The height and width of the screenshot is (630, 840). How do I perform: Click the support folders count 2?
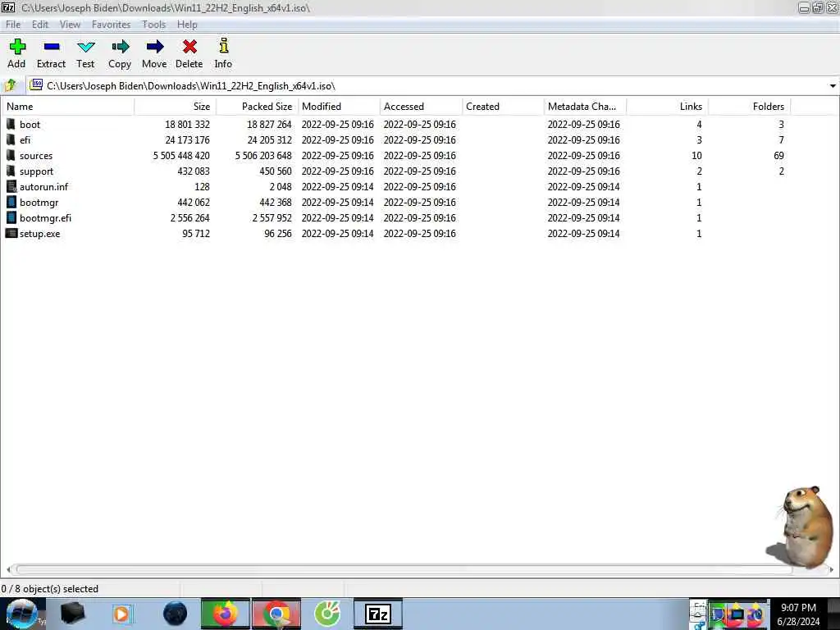[x=781, y=171]
